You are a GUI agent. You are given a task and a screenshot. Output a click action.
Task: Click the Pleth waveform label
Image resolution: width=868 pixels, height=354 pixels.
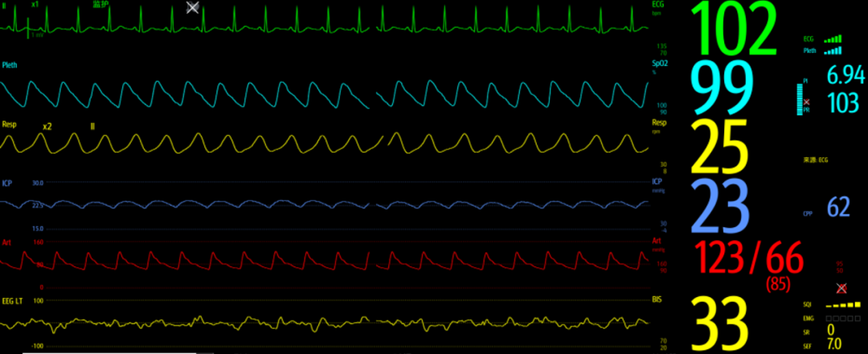click(x=10, y=65)
